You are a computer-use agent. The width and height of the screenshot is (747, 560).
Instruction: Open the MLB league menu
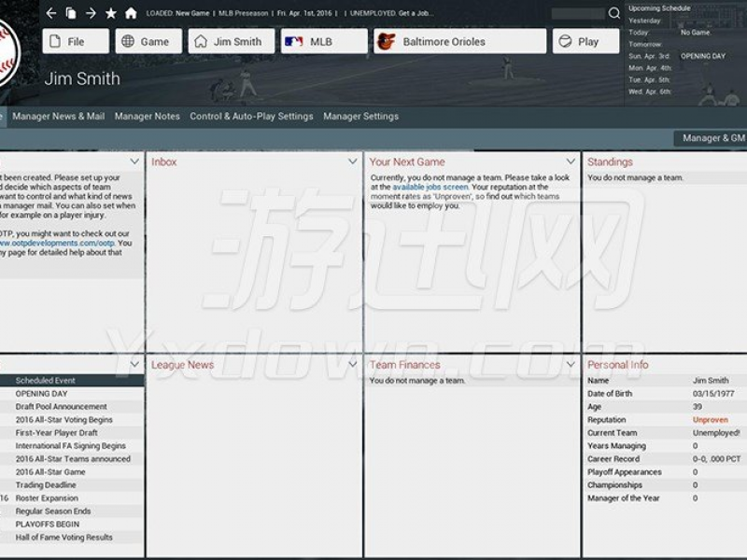[x=323, y=41]
